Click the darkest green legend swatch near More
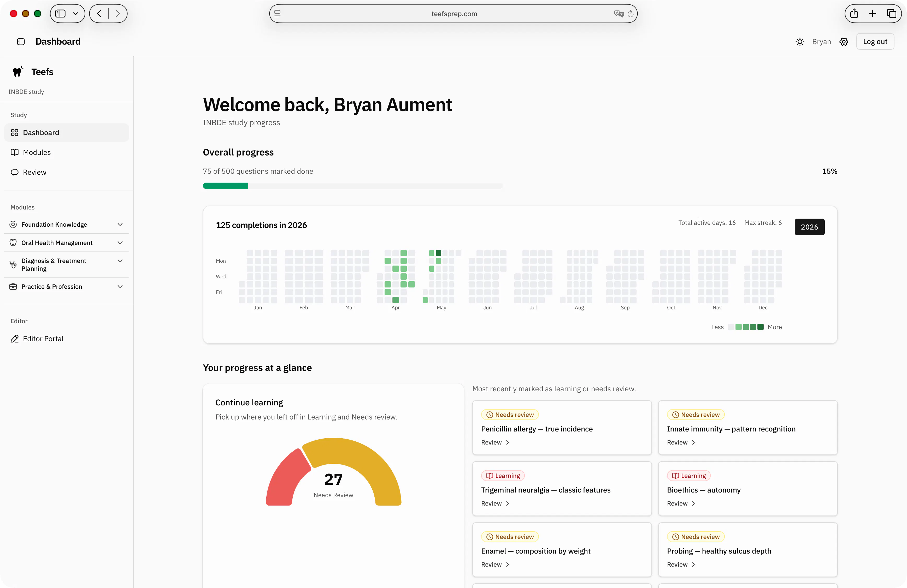The width and height of the screenshot is (907, 588). [x=760, y=327]
